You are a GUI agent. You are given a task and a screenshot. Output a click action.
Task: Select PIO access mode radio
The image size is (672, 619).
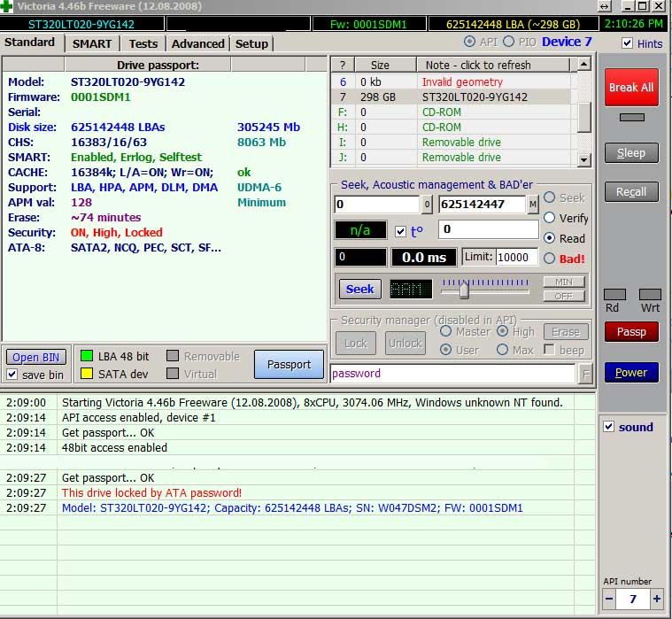(509, 42)
